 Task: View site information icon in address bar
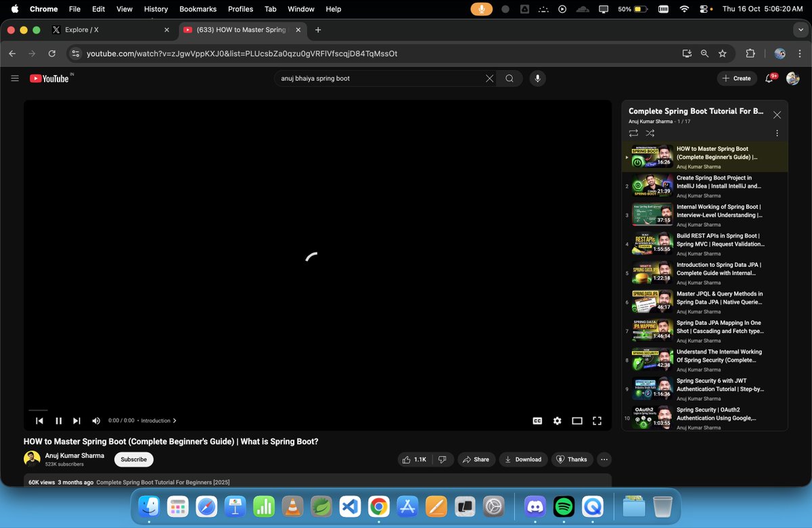point(76,53)
